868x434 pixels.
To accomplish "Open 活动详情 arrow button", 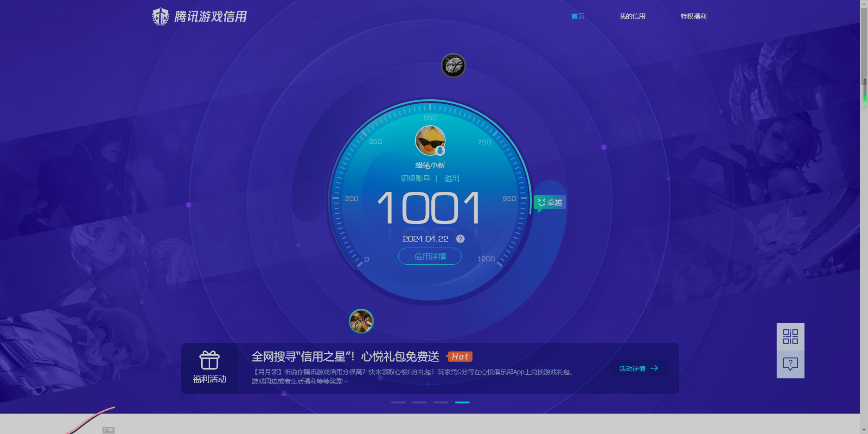I will [639, 369].
